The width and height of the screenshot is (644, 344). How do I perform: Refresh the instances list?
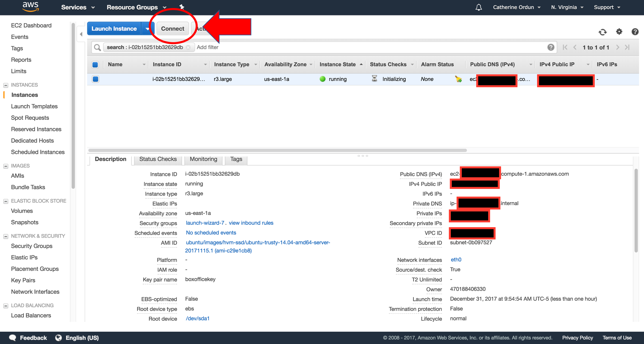click(602, 32)
